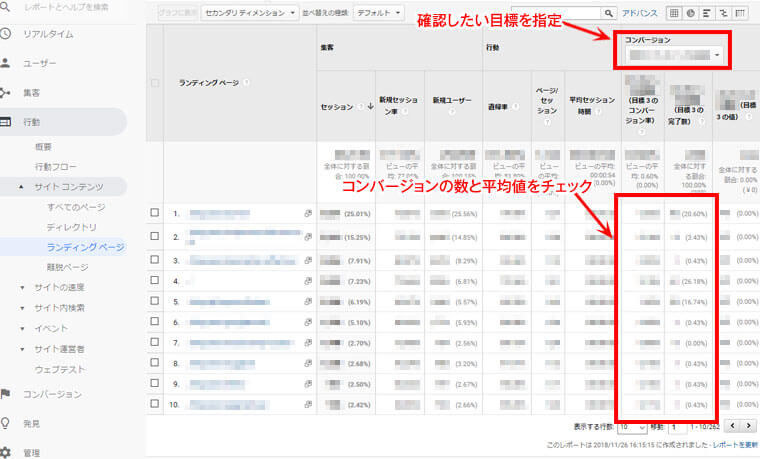Click help icon beside ランディングページ header
The width and height of the screenshot is (760, 459).
pyautogui.click(x=246, y=83)
